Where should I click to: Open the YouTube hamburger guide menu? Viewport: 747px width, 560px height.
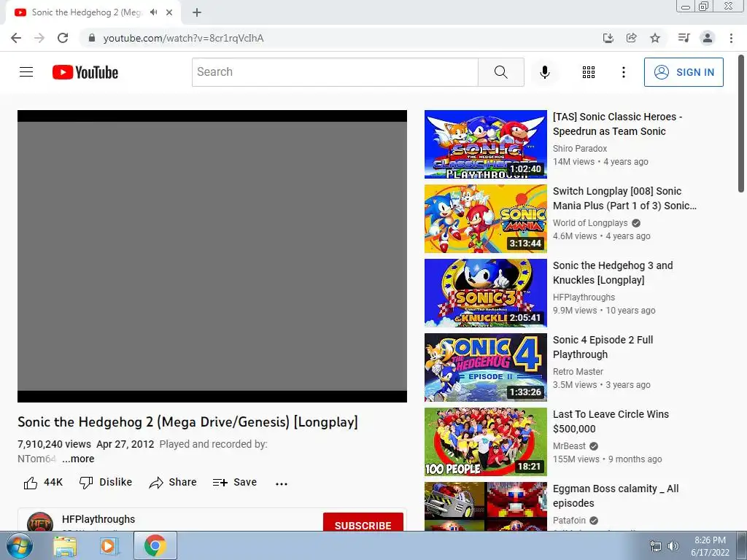26,72
